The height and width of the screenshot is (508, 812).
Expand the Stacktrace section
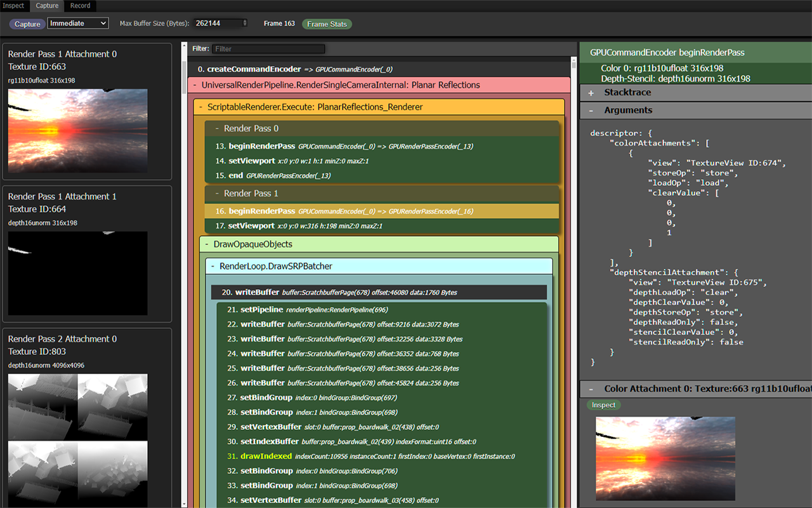(x=591, y=92)
